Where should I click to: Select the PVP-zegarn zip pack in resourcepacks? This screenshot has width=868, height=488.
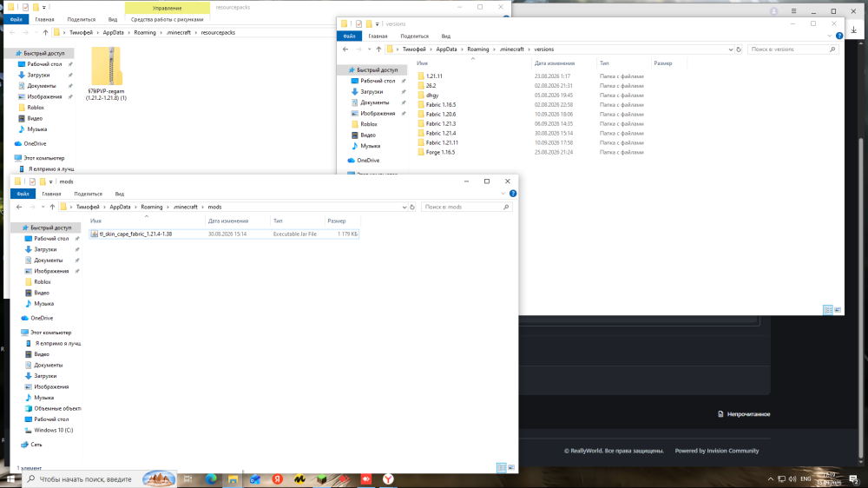pyautogui.click(x=106, y=74)
